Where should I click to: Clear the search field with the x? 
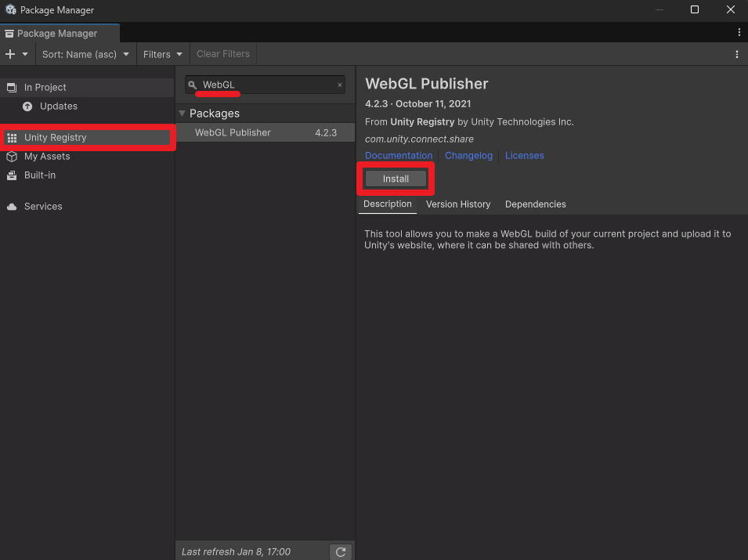340,85
